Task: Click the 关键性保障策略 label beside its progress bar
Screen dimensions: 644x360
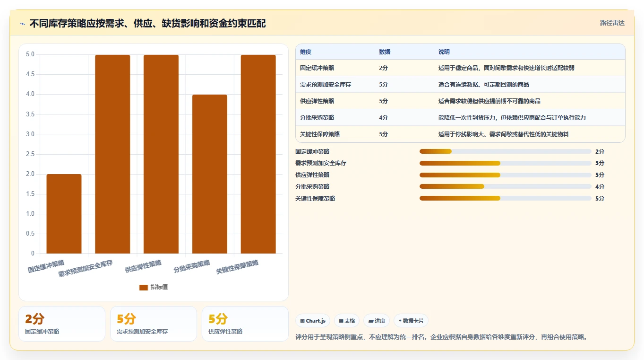Action: (x=315, y=199)
